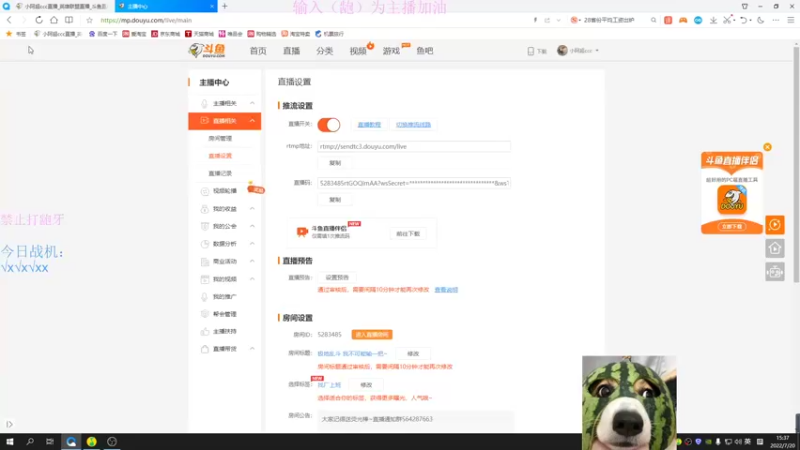This screenshot has height=450, width=800.
Task: Click the room announcement text field
Action: point(415,419)
